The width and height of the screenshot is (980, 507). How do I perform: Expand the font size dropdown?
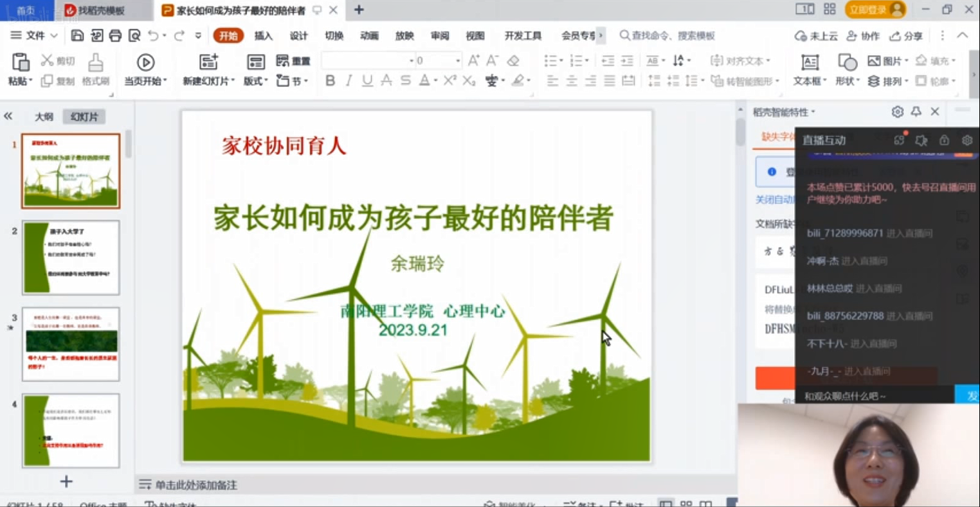click(x=458, y=61)
